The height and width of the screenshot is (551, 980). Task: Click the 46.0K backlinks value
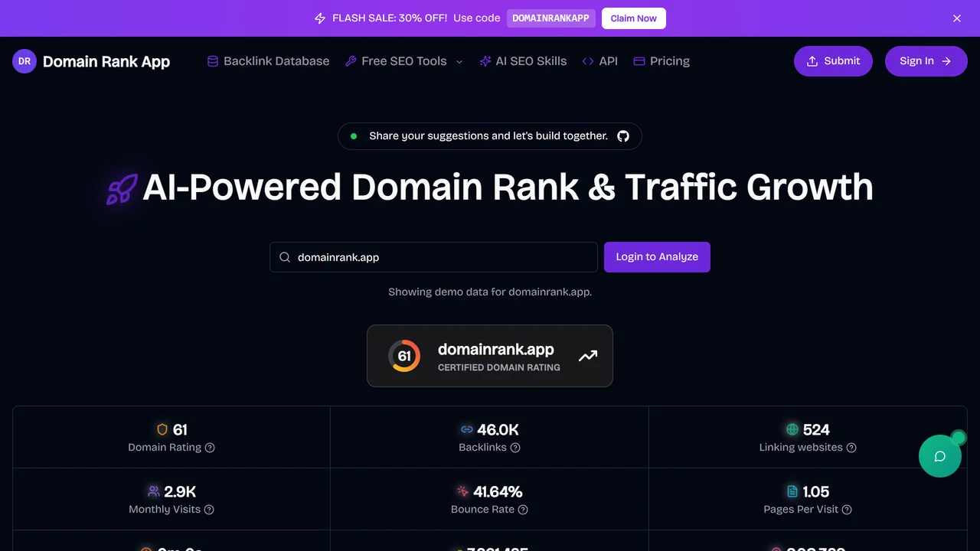(498, 430)
